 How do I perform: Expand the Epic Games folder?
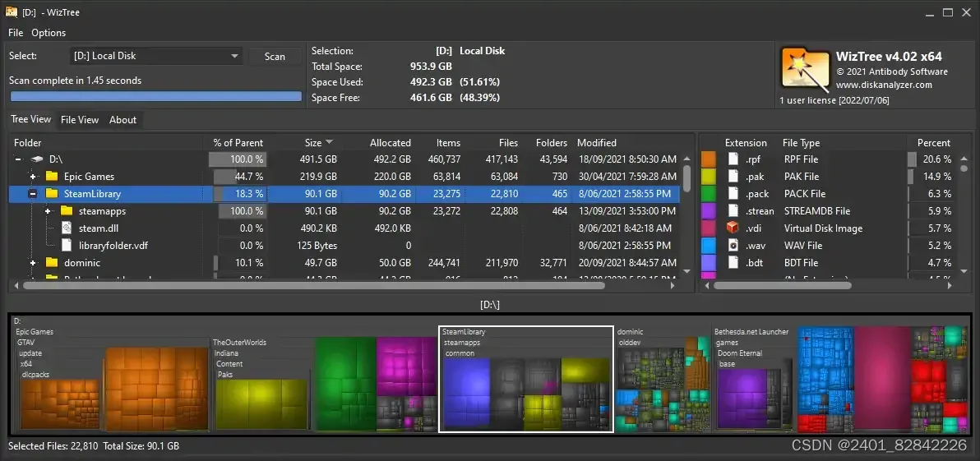pyautogui.click(x=33, y=177)
